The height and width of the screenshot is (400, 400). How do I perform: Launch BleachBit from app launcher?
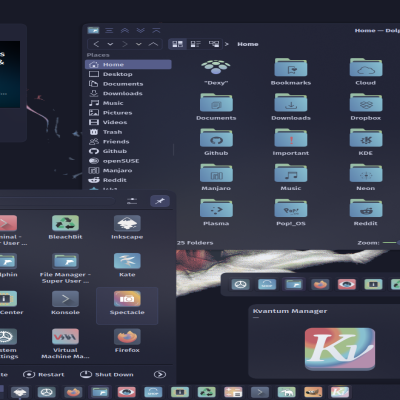[x=65, y=227]
